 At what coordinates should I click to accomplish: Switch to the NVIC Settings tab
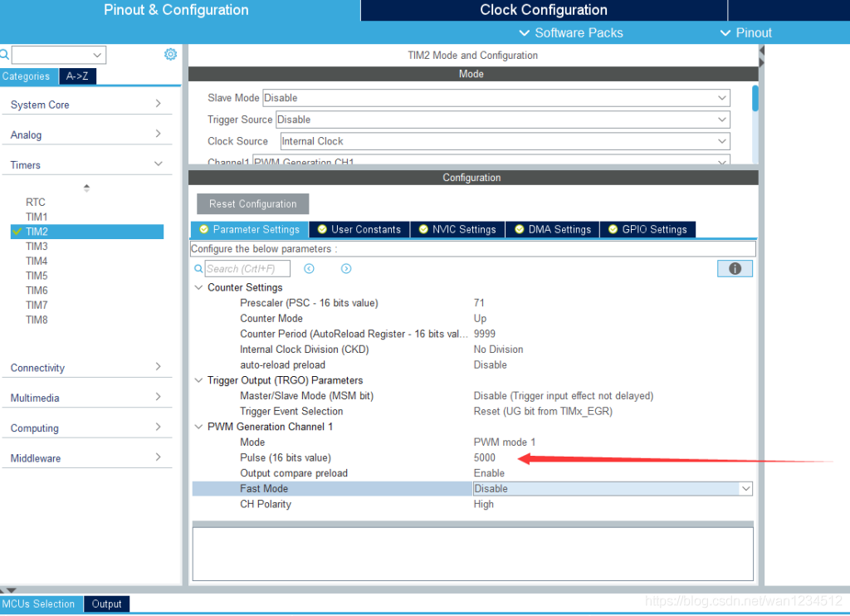tap(457, 229)
